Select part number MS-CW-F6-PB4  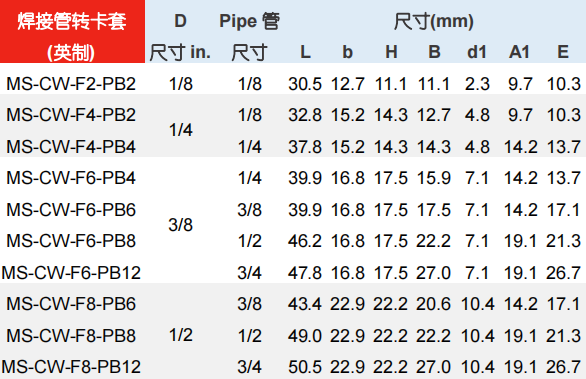71,178
